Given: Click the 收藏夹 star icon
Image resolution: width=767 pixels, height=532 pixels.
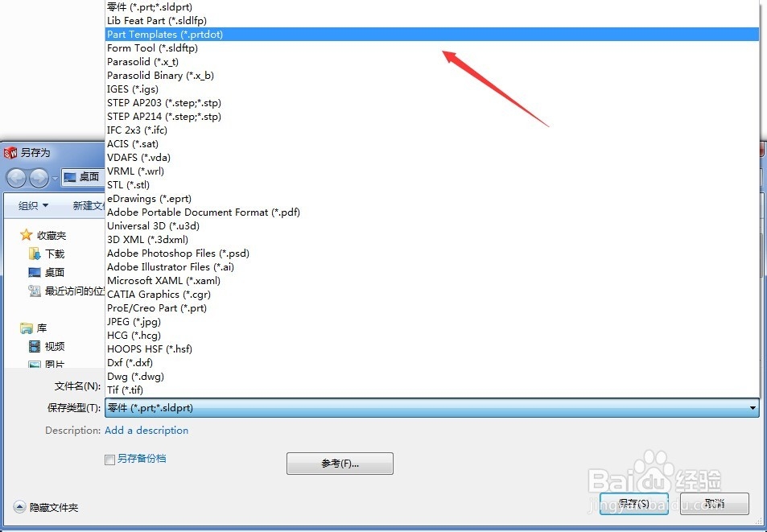Looking at the screenshot, I should (x=26, y=235).
